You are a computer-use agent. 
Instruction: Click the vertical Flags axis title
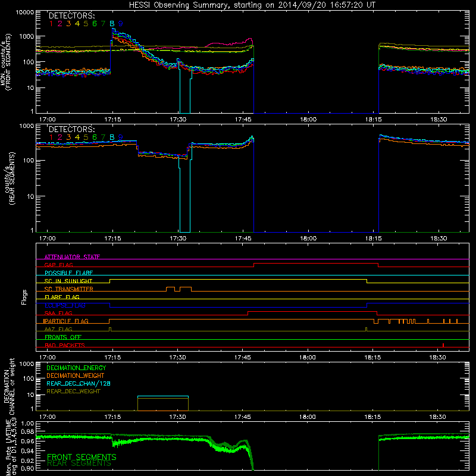point(24,297)
